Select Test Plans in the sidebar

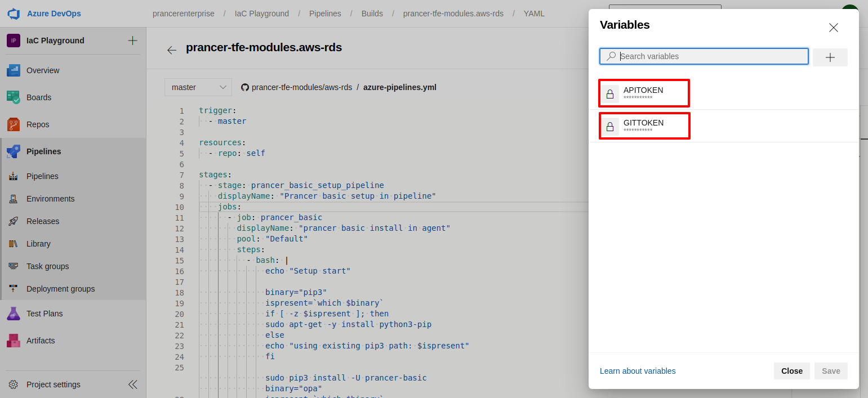click(44, 314)
